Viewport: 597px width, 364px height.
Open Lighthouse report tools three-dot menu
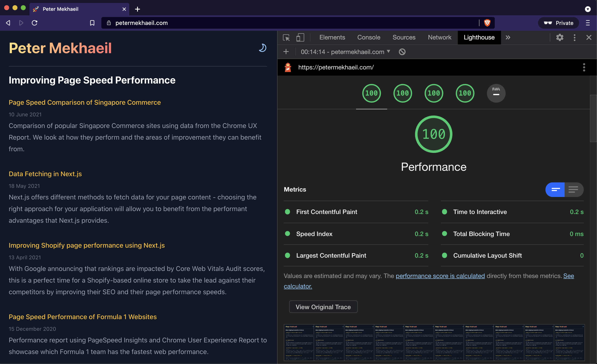(x=584, y=67)
